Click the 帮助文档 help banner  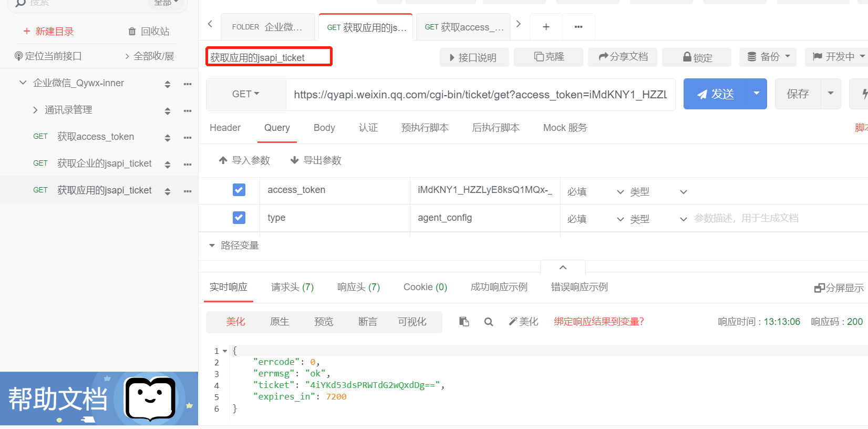99,398
